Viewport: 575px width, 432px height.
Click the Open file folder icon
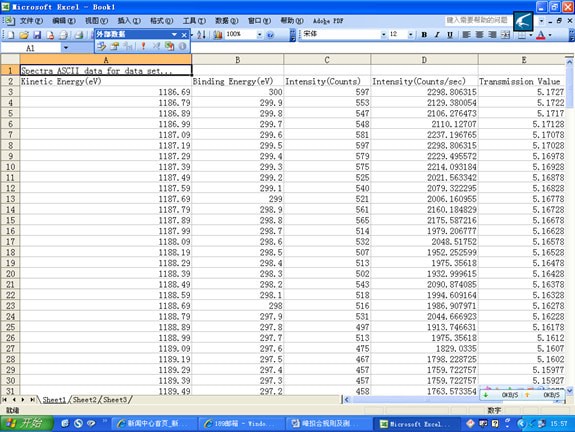click(x=24, y=35)
